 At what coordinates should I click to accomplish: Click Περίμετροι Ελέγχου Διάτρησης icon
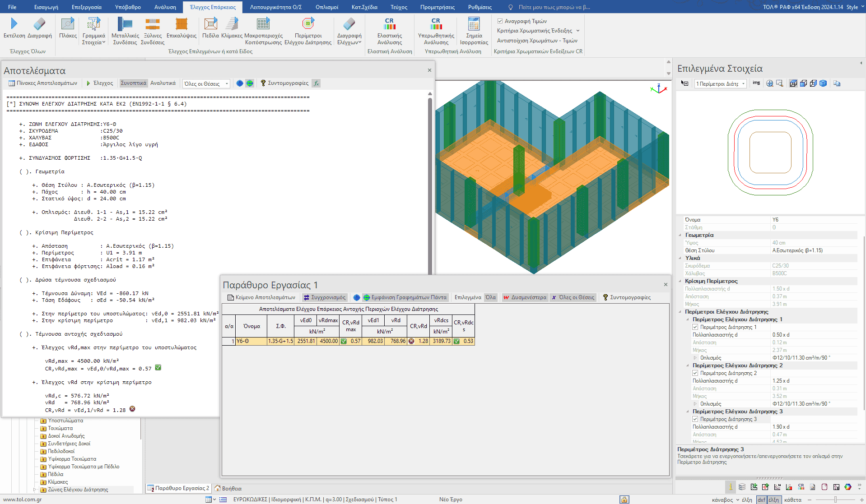tap(308, 24)
